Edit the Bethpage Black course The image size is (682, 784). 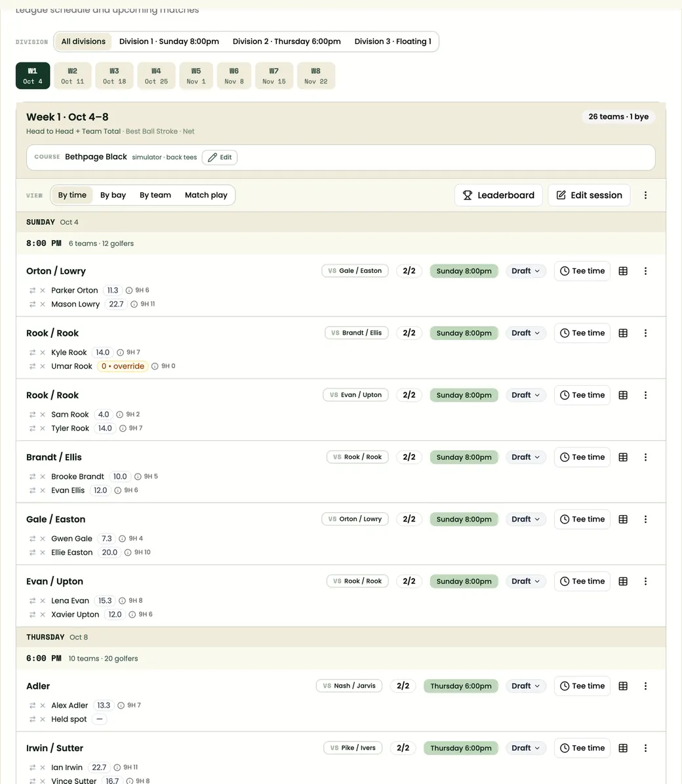[220, 157]
